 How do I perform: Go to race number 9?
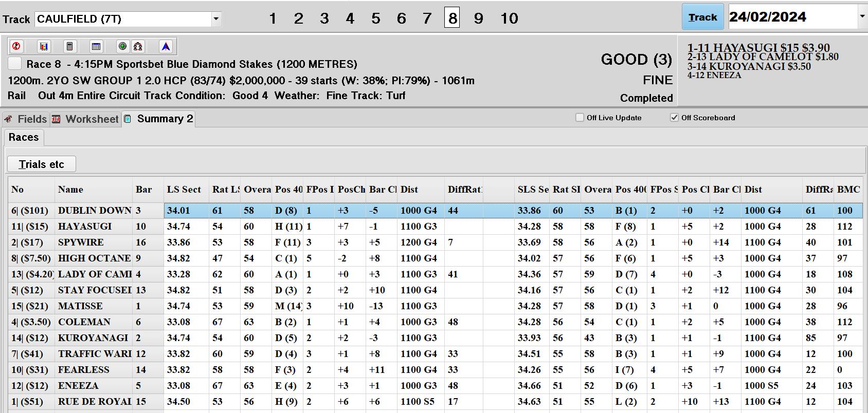point(478,18)
